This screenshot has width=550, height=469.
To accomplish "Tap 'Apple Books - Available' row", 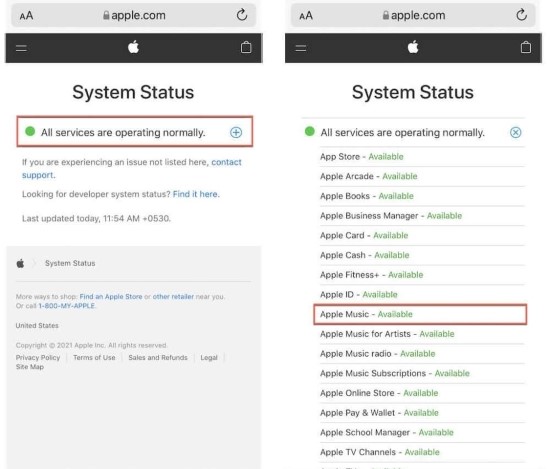I will [422, 196].
